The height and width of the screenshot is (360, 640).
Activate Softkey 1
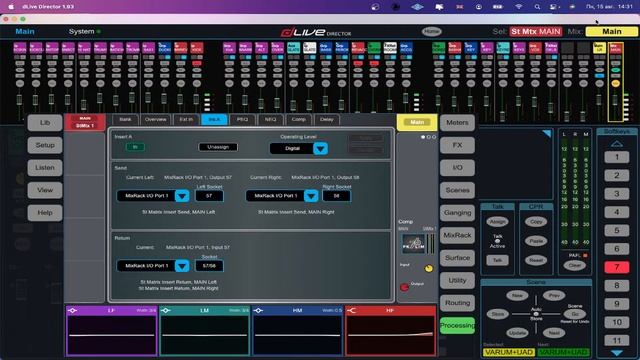pos(617,157)
